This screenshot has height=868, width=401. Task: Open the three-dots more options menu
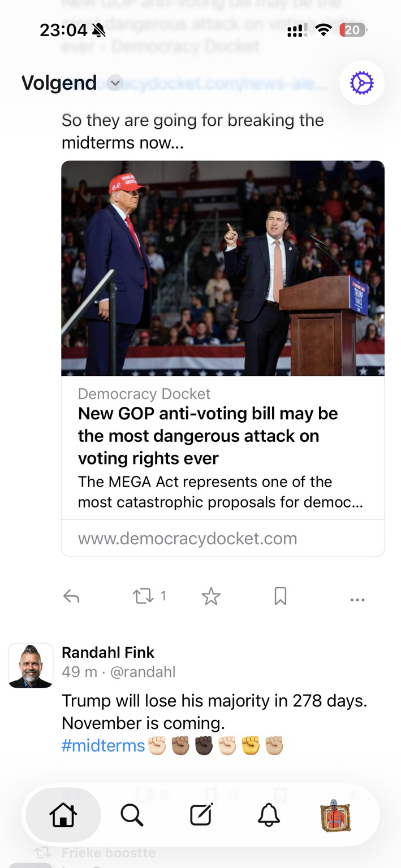(x=357, y=599)
